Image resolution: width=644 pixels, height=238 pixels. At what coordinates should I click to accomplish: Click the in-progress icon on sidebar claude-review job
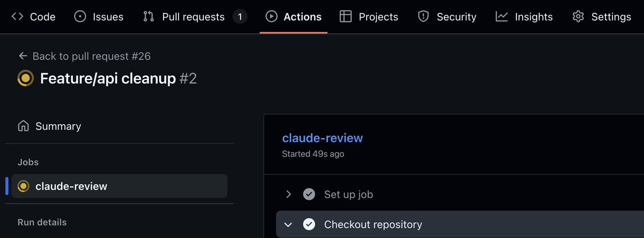tap(23, 186)
